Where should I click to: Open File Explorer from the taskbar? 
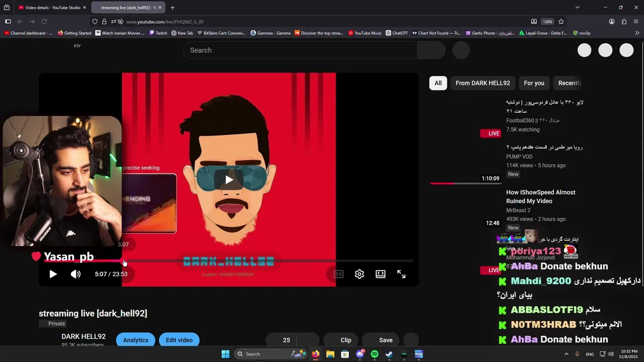click(x=330, y=354)
